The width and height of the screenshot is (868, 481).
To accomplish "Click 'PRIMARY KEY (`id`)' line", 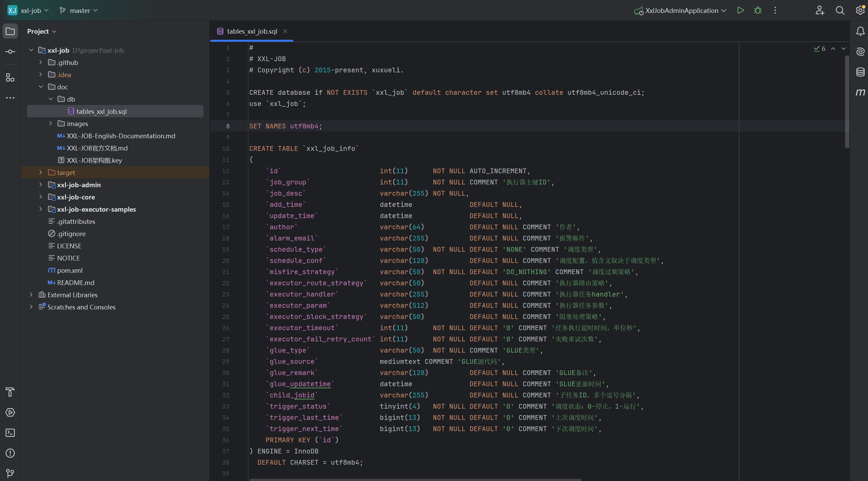I will [302, 440].
